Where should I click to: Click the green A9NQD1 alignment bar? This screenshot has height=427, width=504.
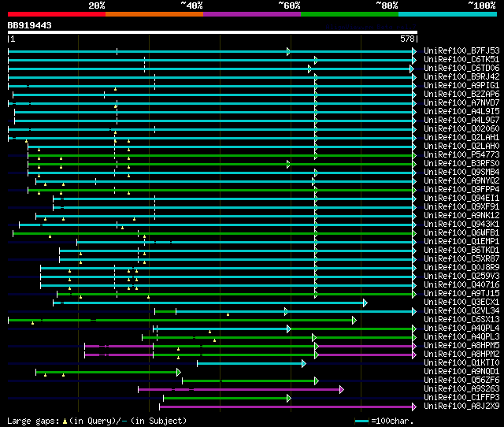point(109,373)
